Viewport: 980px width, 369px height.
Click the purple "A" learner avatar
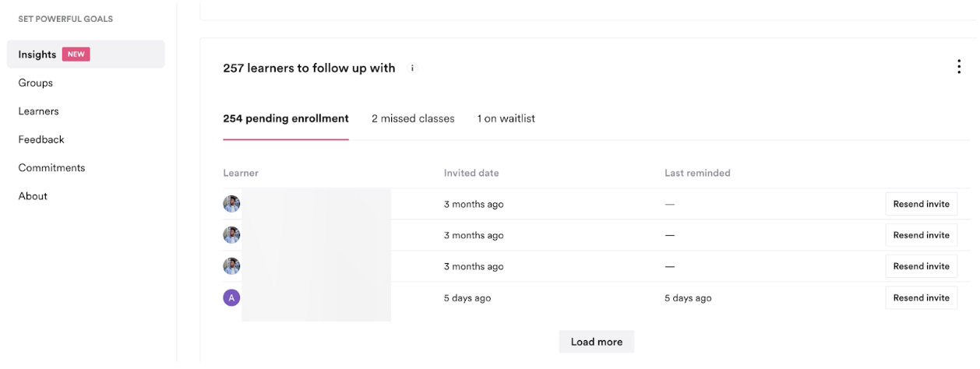pos(231,297)
